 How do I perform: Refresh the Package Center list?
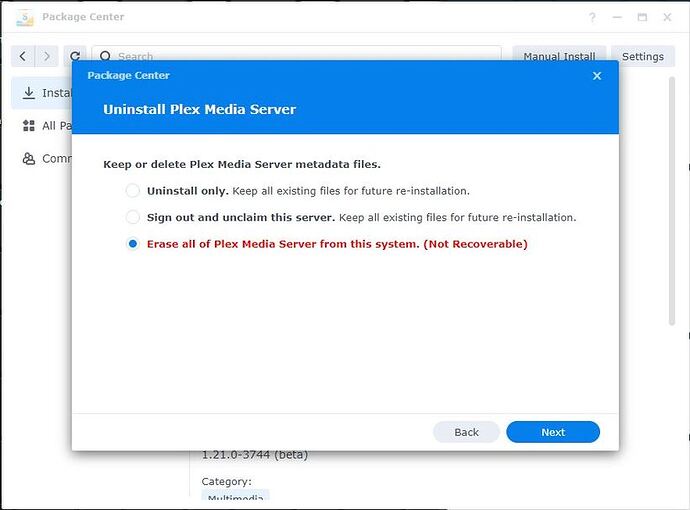(75, 55)
